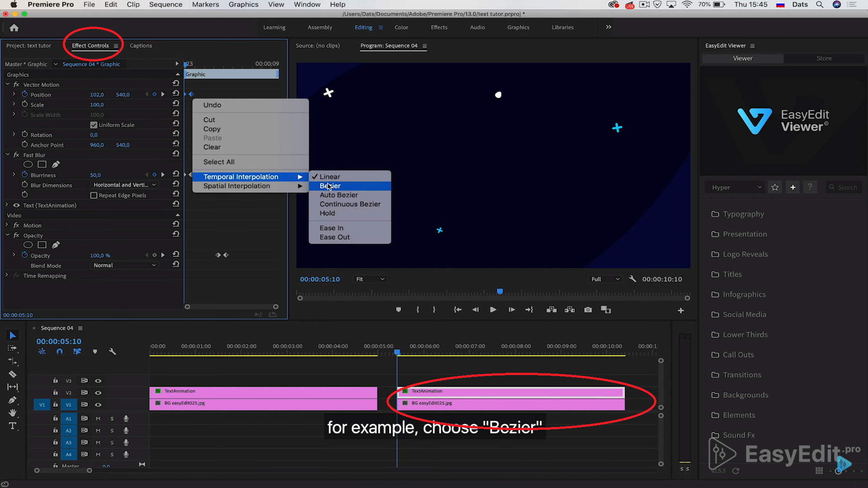
Task: Open the Store tab in EasyEdit
Action: pos(824,58)
